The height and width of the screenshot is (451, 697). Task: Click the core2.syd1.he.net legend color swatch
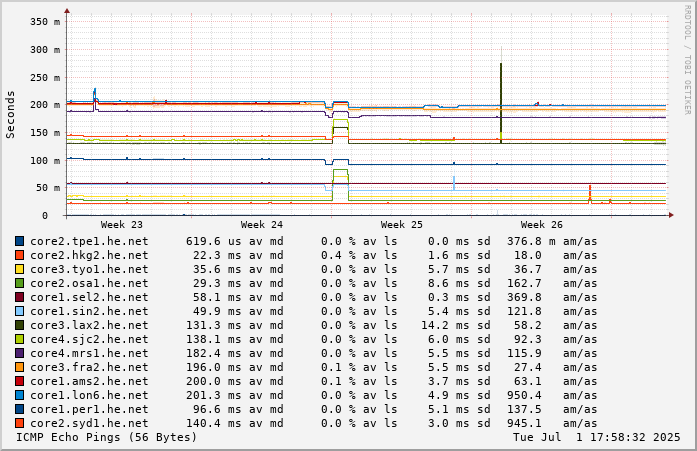(20, 423)
